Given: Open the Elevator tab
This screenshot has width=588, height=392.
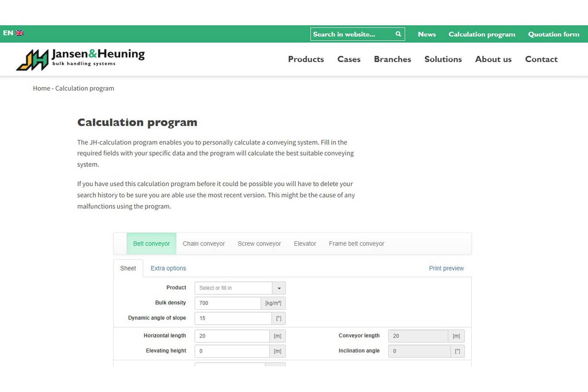Looking at the screenshot, I should click(305, 243).
